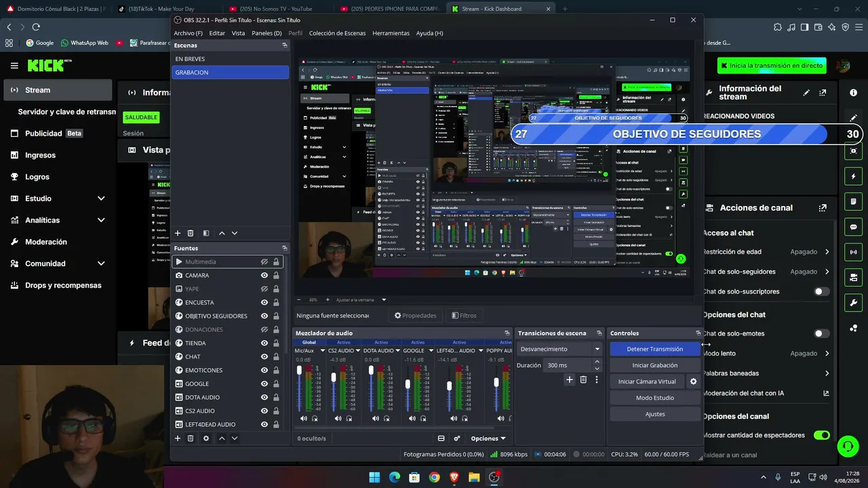This screenshot has width=868, height=488.
Task: Open Colección de Escenas menu
Action: [x=337, y=33]
